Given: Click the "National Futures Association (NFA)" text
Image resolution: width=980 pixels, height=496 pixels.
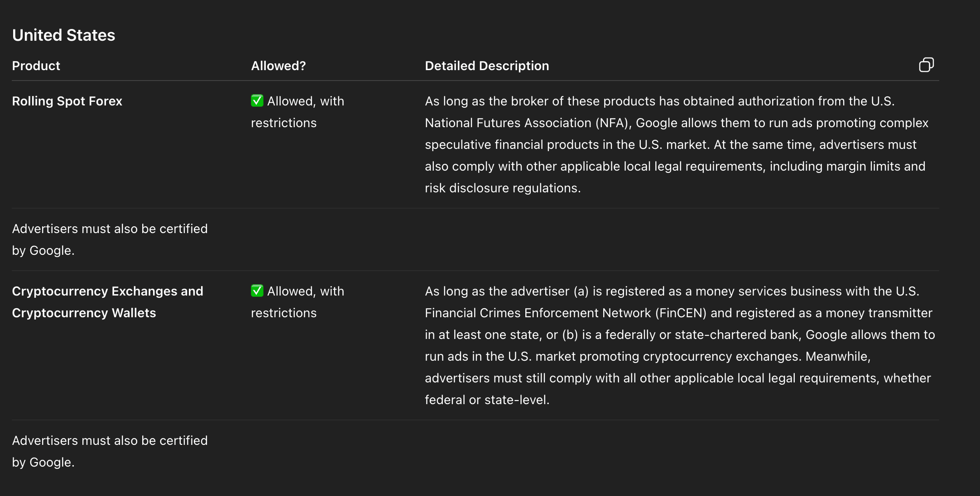Looking at the screenshot, I should point(528,123).
